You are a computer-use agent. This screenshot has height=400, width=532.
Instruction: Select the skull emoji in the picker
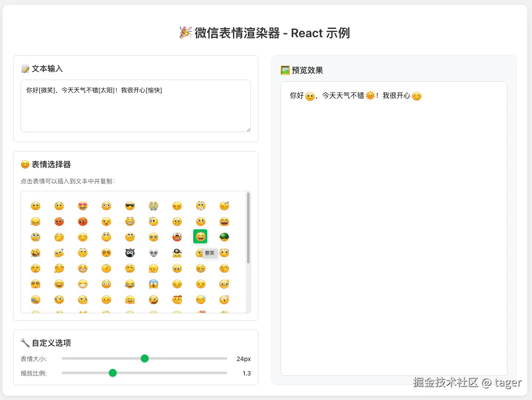click(x=153, y=253)
